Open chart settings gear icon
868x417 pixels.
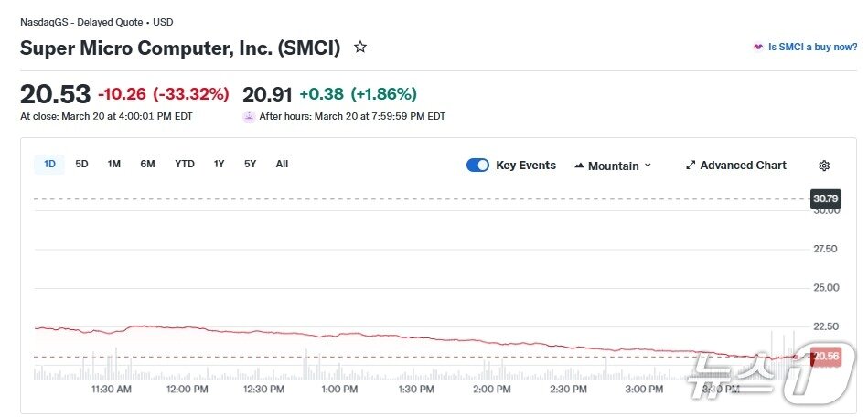click(824, 166)
